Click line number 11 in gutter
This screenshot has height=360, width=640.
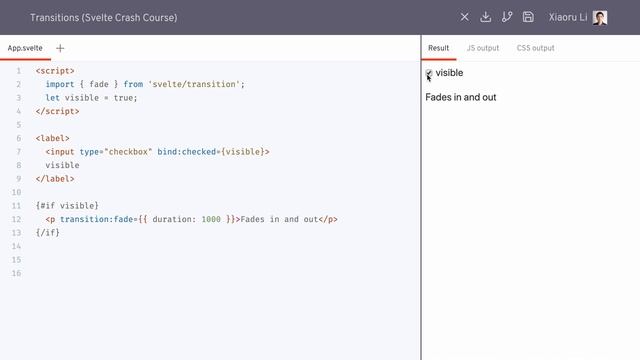(x=16, y=206)
